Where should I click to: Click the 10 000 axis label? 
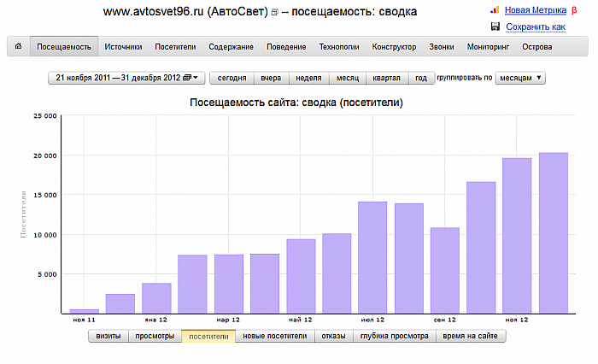(x=45, y=235)
